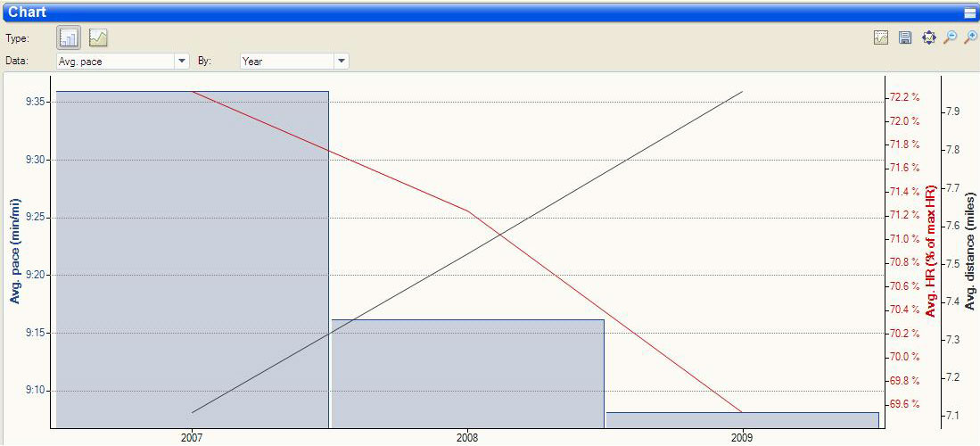The image size is (980, 446).
Task: Select the short 2009 pace bar
Action: tap(742, 419)
